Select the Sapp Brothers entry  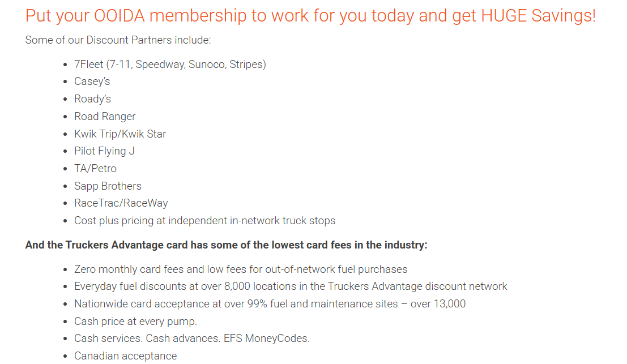click(x=108, y=186)
